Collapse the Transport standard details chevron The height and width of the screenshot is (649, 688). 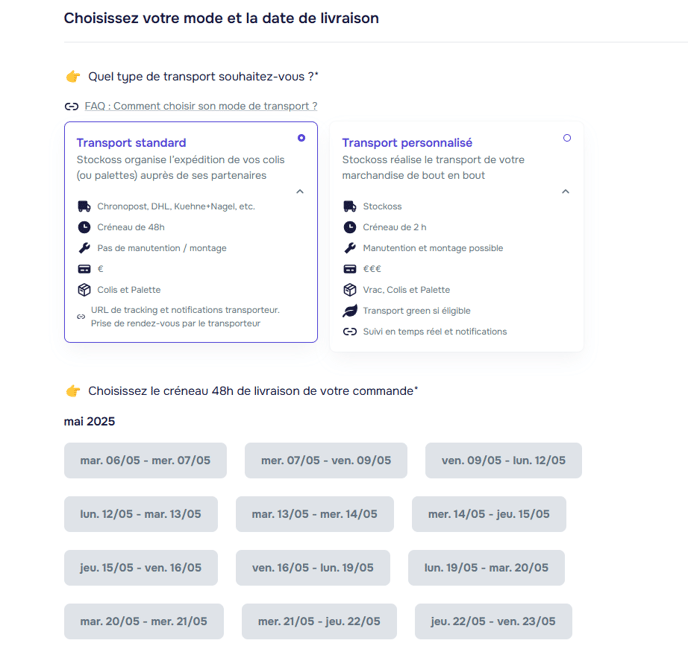click(300, 191)
